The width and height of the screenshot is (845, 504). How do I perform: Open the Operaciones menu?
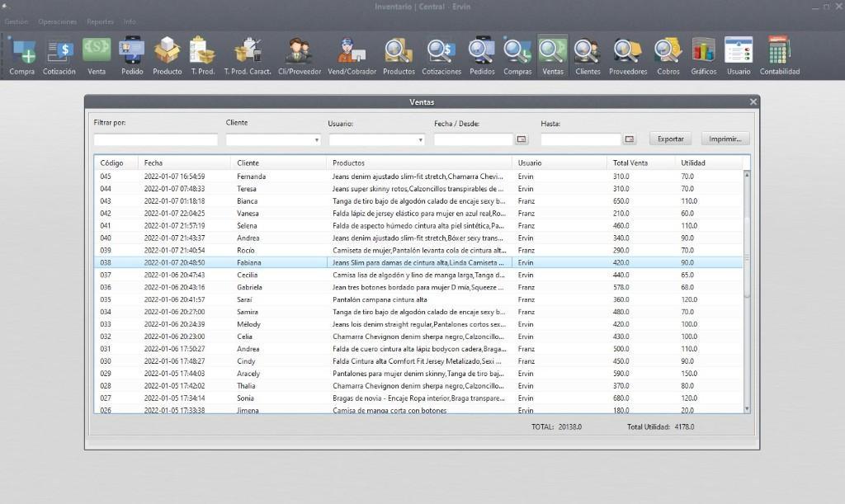pyautogui.click(x=57, y=21)
